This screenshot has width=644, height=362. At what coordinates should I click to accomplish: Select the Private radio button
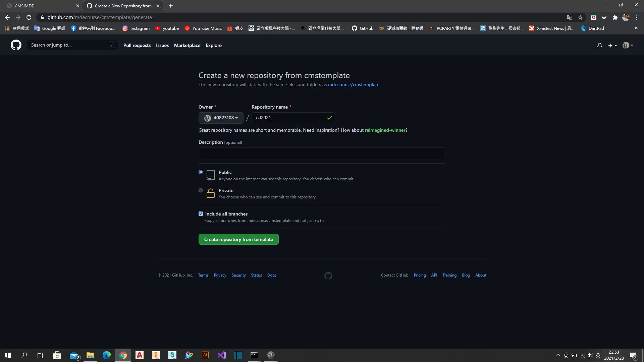click(x=201, y=190)
